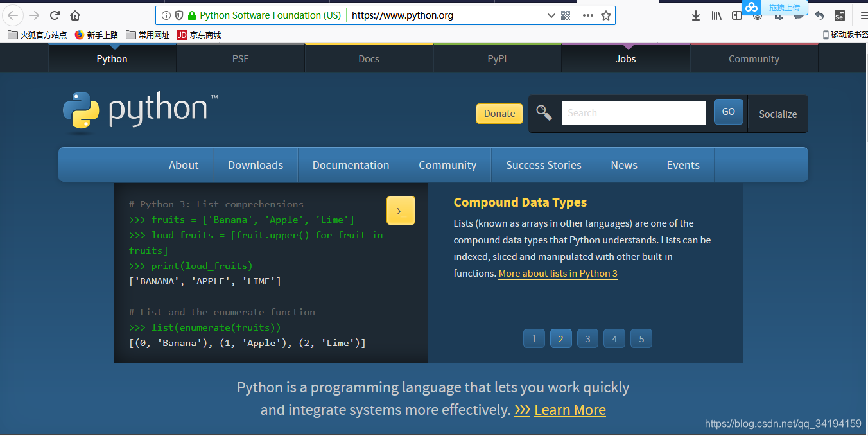Click the 拖拽上传 button

[785, 7]
